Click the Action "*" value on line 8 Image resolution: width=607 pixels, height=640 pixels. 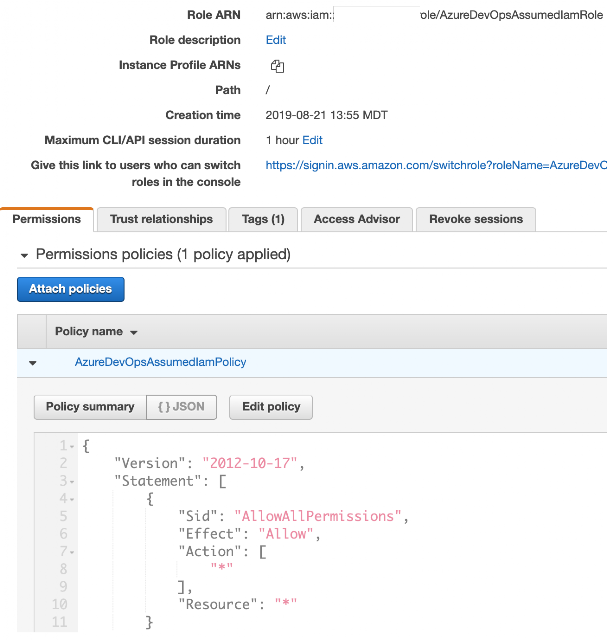(x=222, y=567)
